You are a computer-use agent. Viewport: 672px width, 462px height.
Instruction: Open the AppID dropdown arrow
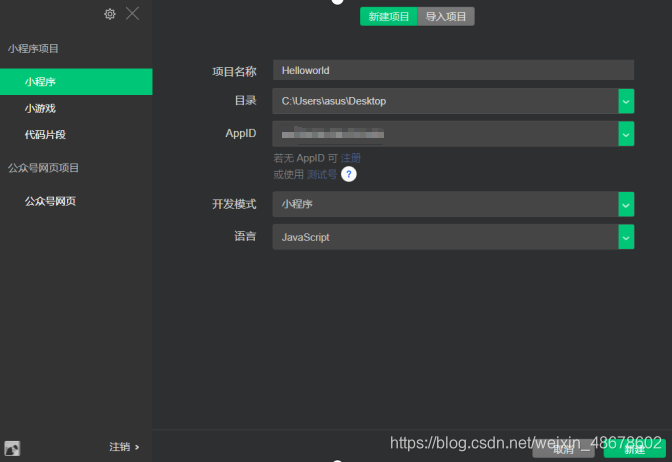pos(626,134)
